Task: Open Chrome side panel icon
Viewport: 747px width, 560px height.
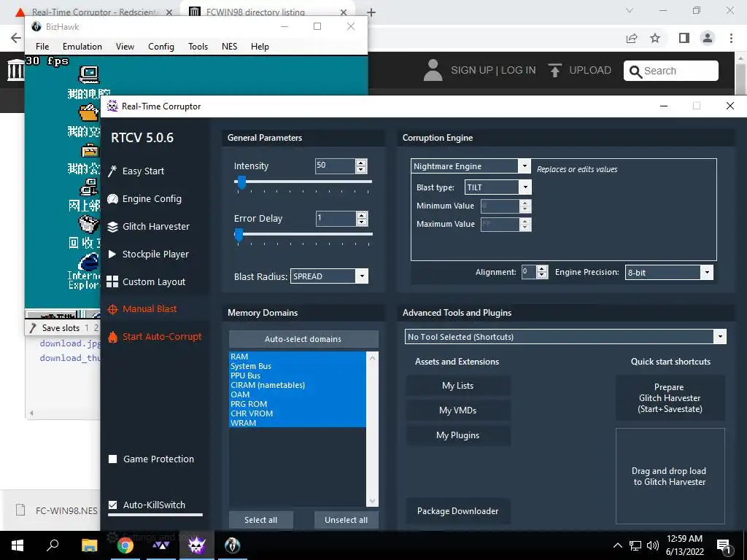Action: point(684,38)
